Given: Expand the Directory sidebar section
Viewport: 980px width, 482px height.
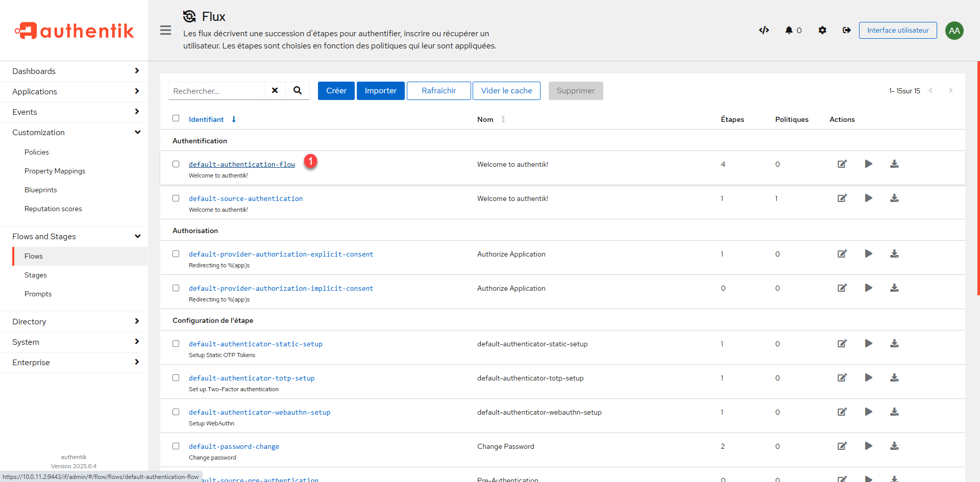Looking at the screenshot, I should tap(74, 321).
